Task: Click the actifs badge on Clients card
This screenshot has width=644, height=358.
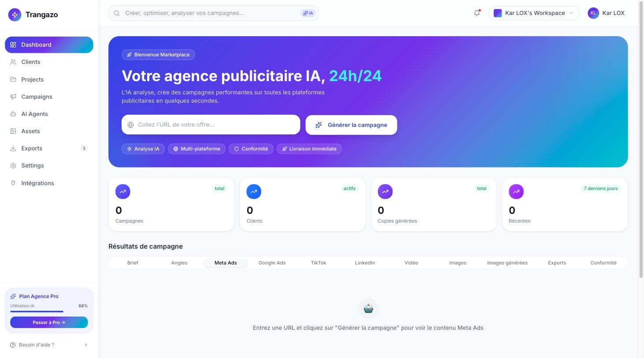Action: pyautogui.click(x=349, y=189)
